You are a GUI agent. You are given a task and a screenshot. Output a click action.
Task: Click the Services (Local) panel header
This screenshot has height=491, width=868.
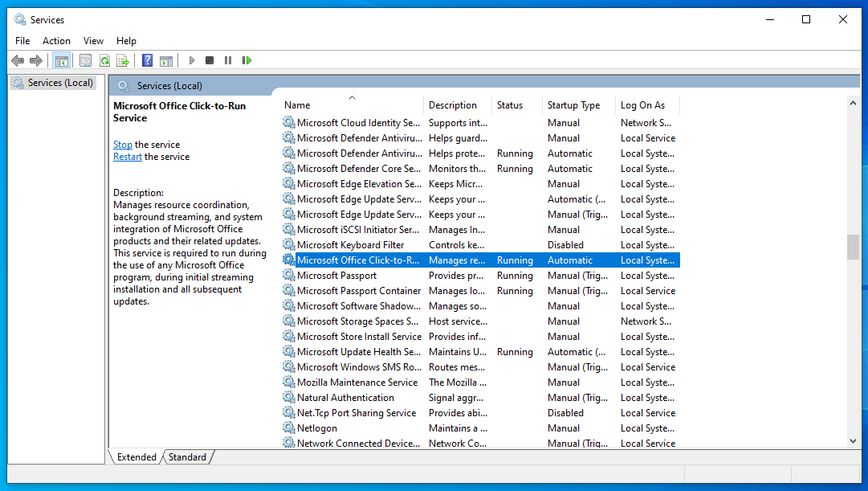coord(169,86)
